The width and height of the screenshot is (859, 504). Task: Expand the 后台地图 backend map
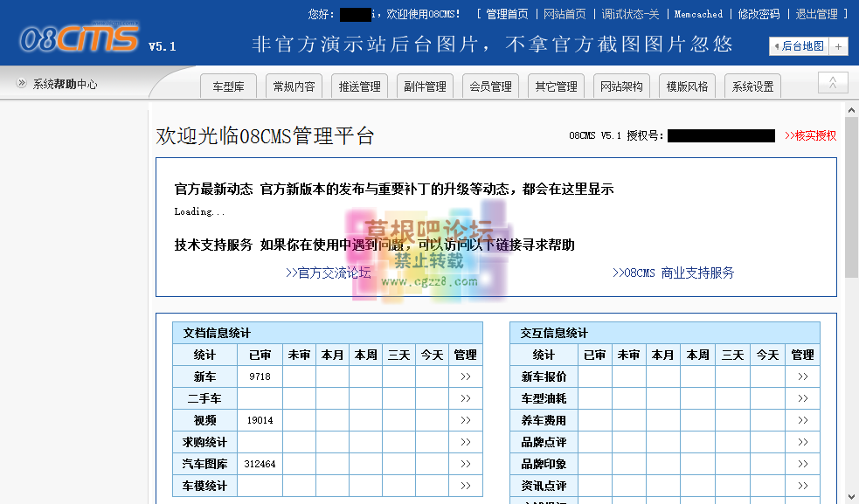800,46
